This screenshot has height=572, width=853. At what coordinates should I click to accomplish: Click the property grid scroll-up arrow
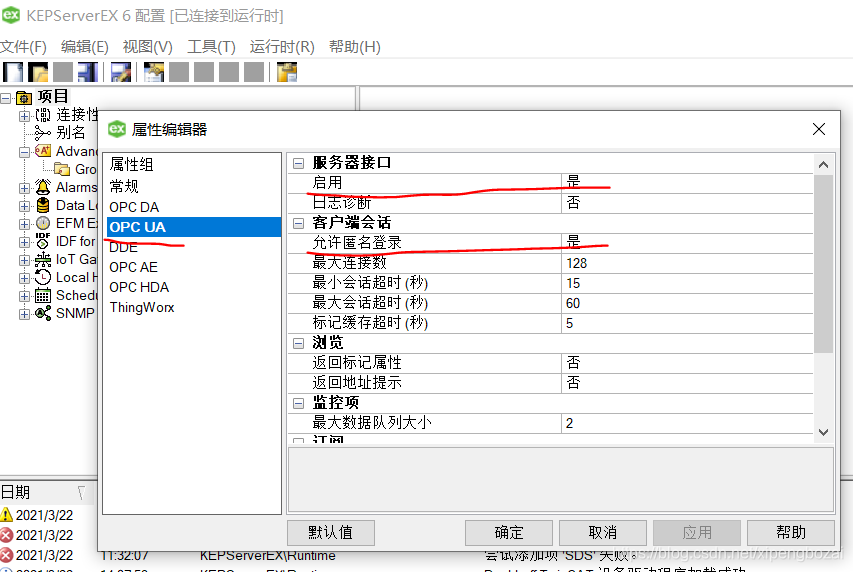coord(824,164)
